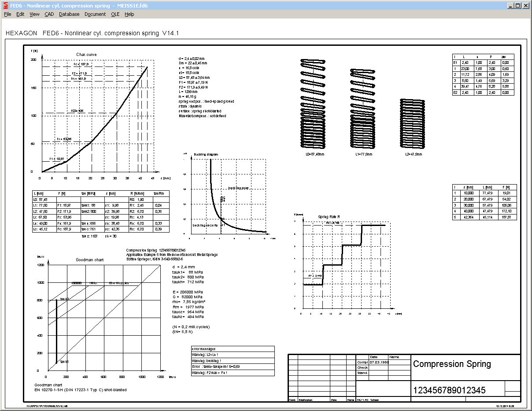Minimize the FED6 window

[x=510, y=6]
